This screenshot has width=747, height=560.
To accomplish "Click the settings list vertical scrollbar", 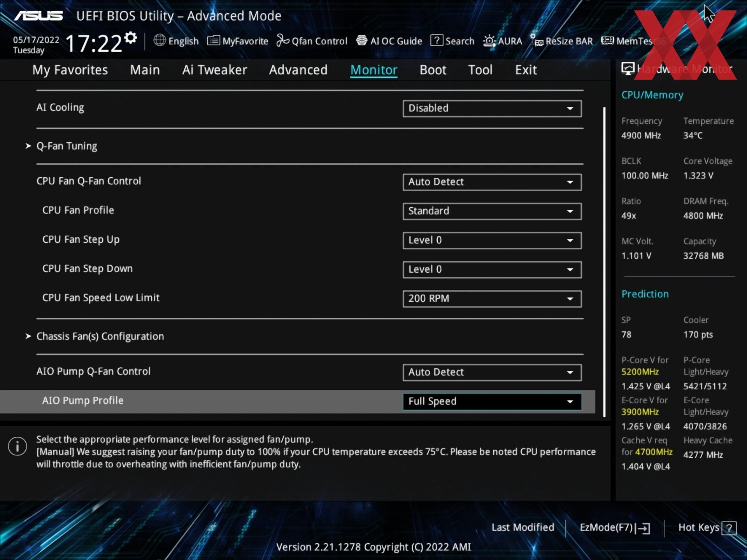I will tap(604, 261).
